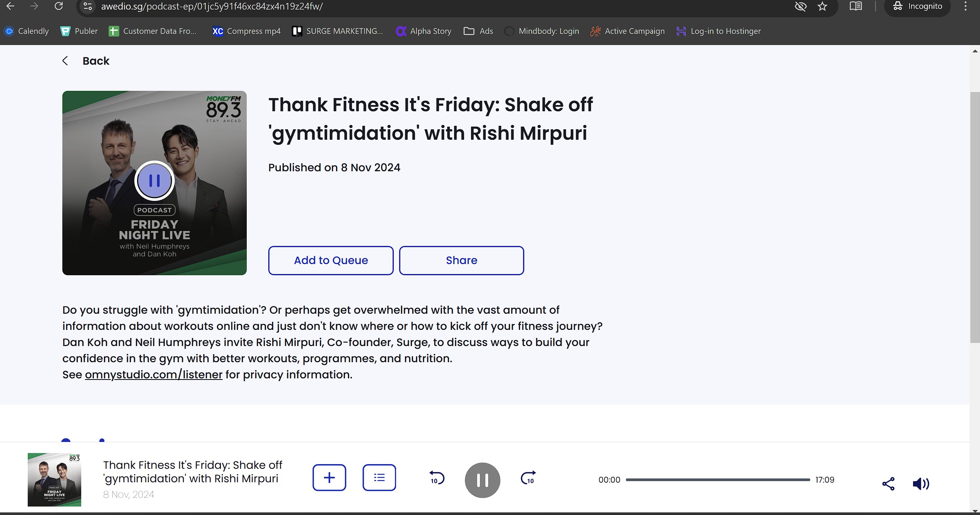Click scrollbar down arrow at bottom right
Viewport: 980px width, 515px height.
pos(975,511)
